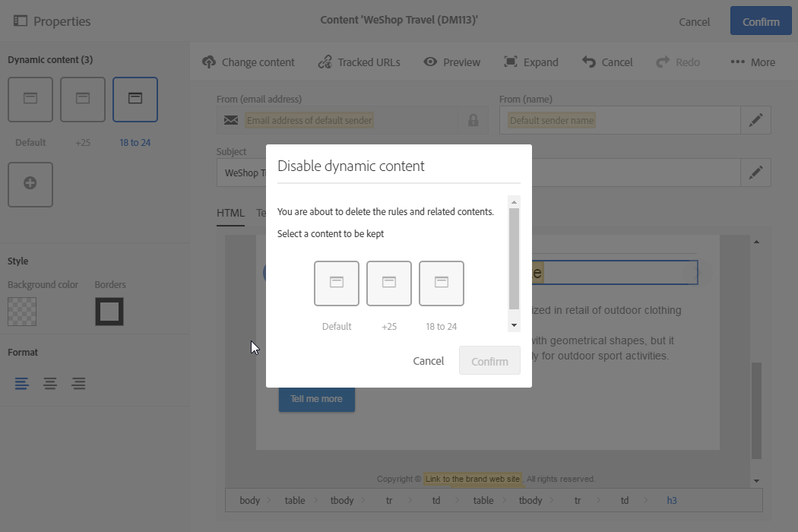The image size is (798, 532).
Task: Select the Default content in the dialog
Action: [337, 283]
